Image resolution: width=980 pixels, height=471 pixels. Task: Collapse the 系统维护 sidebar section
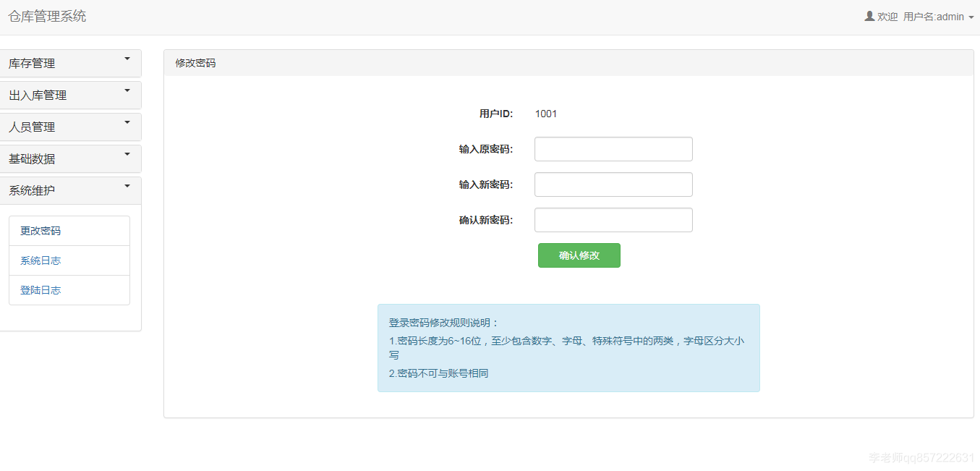(70, 190)
